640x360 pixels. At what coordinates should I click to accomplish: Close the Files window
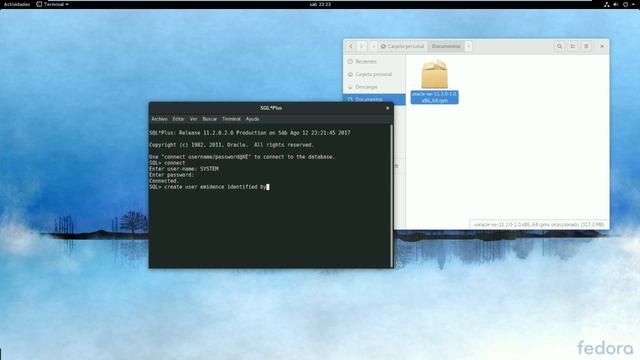[x=602, y=46]
